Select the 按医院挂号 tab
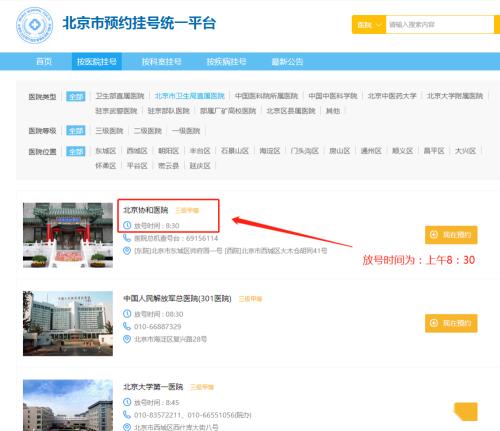The height and width of the screenshot is (431, 500). [x=97, y=61]
